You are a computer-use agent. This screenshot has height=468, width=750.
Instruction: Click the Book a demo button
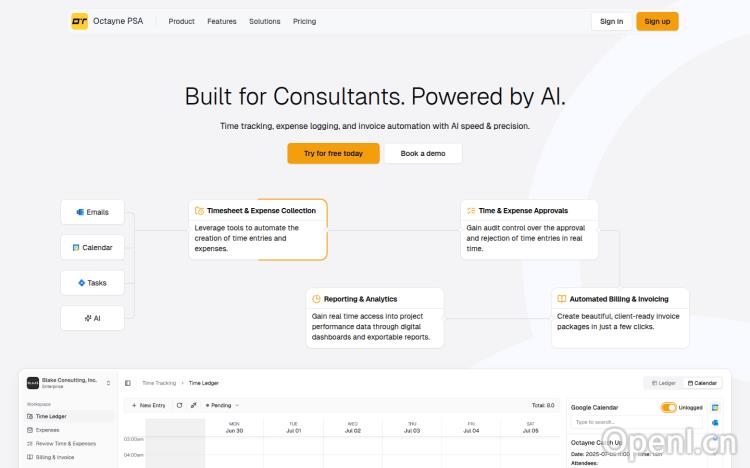(423, 153)
